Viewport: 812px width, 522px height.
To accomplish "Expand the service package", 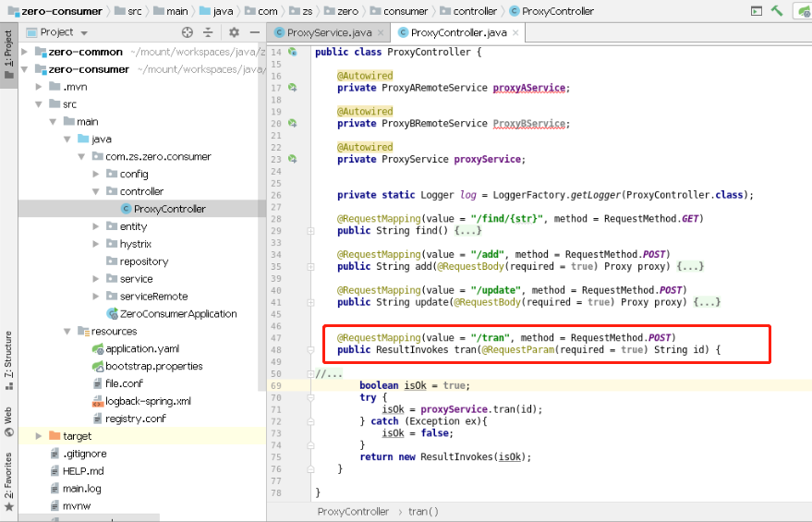I will coord(96,279).
